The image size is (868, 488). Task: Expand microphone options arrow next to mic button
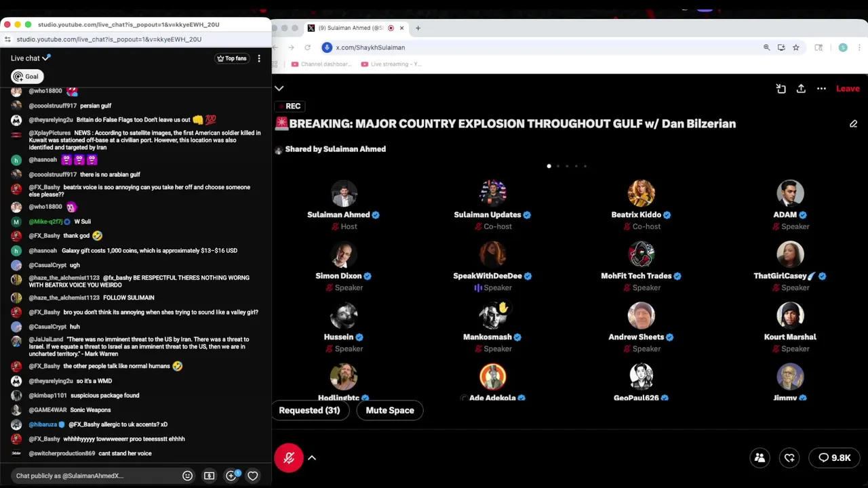312,457
